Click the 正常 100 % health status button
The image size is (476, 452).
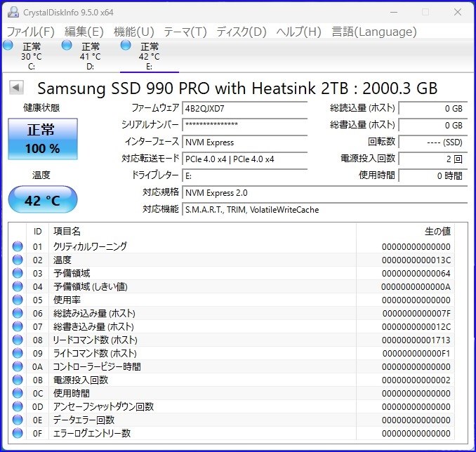point(43,139)
